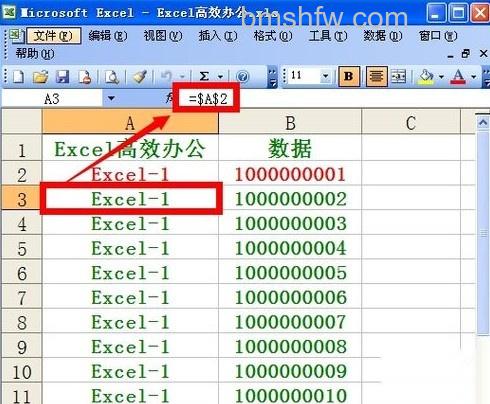
Task: Open the 数据(D) menu
Action: [383, 35]
